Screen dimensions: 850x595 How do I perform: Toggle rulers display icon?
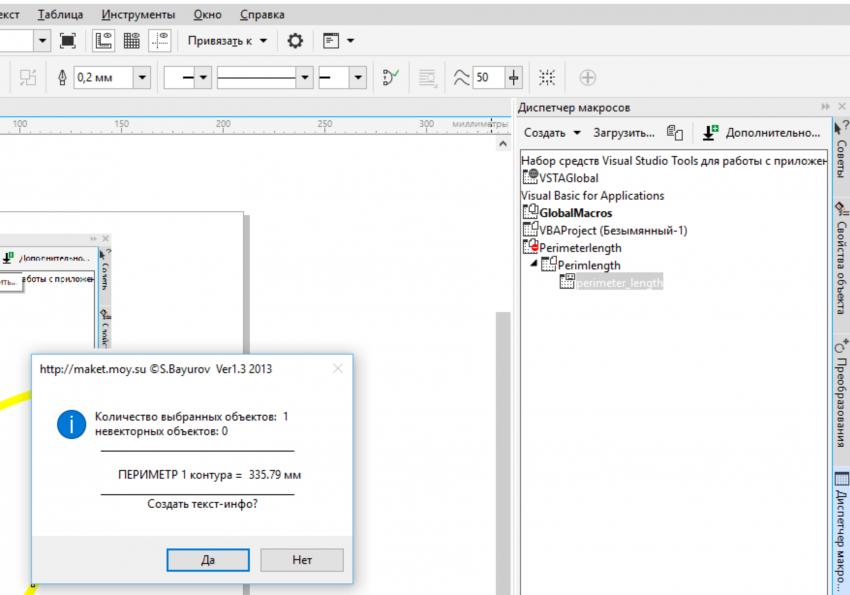[x=104, y=41]
